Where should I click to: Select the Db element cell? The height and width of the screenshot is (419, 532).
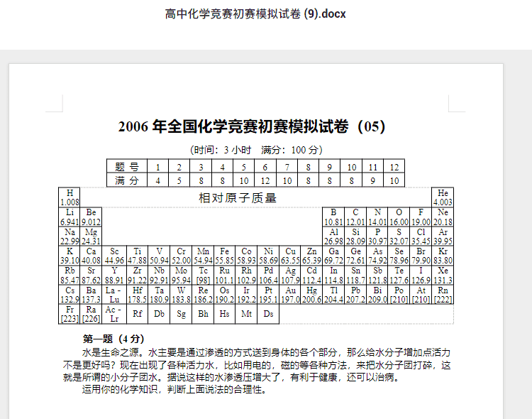(159, 314)
